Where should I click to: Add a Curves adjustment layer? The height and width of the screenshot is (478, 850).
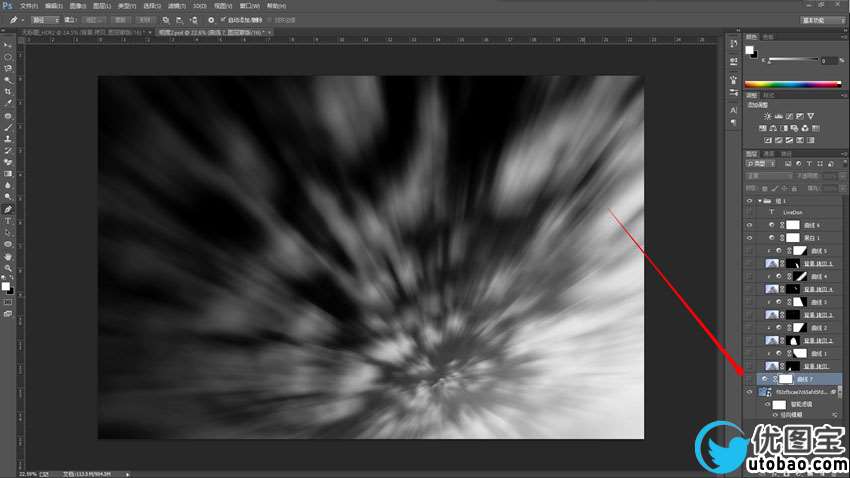[x=789, y=116]
